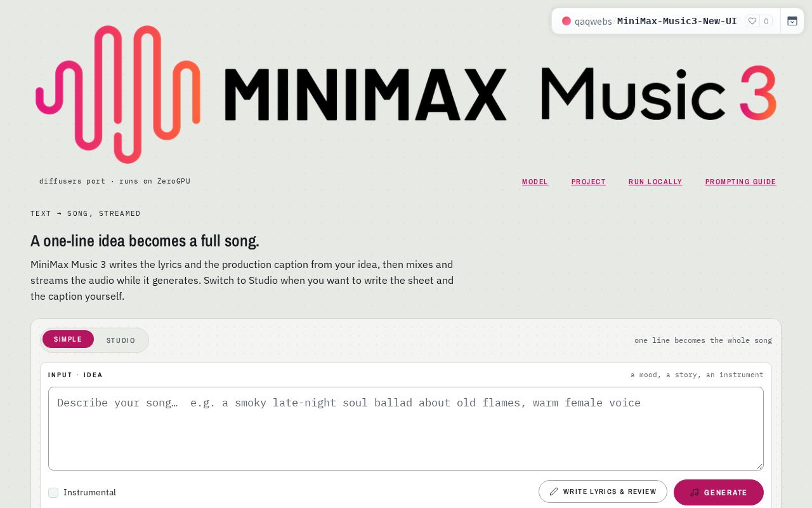Tick the Instrumental checkbox

point(53,493)
